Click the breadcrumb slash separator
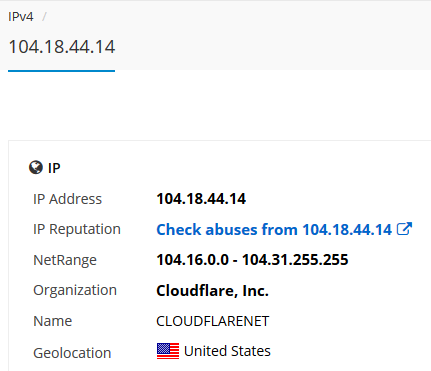Screen dimensions: 431x371 point(44,17)
